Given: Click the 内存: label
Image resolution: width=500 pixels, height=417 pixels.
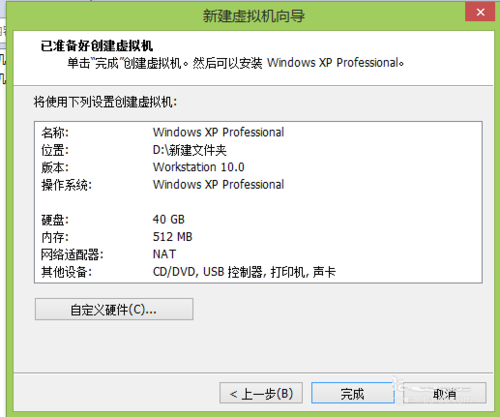Looking at the screenshot, I should click(x=55, y=237).
